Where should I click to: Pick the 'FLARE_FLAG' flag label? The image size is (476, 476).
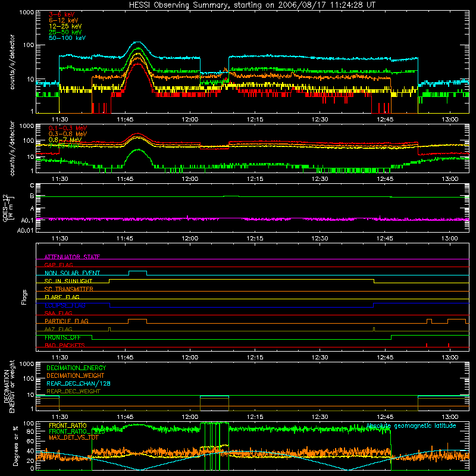pyautogui.click(x=62, y=297)
